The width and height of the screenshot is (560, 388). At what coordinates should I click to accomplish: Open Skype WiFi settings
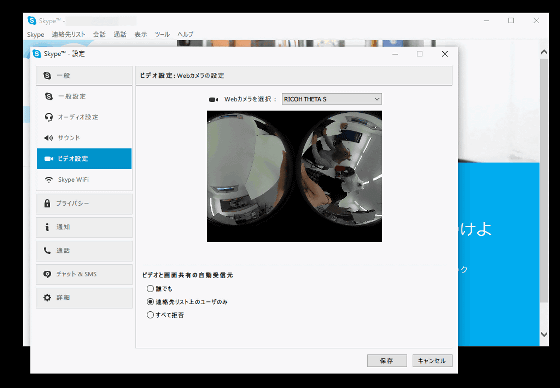(x=84, y=179)
